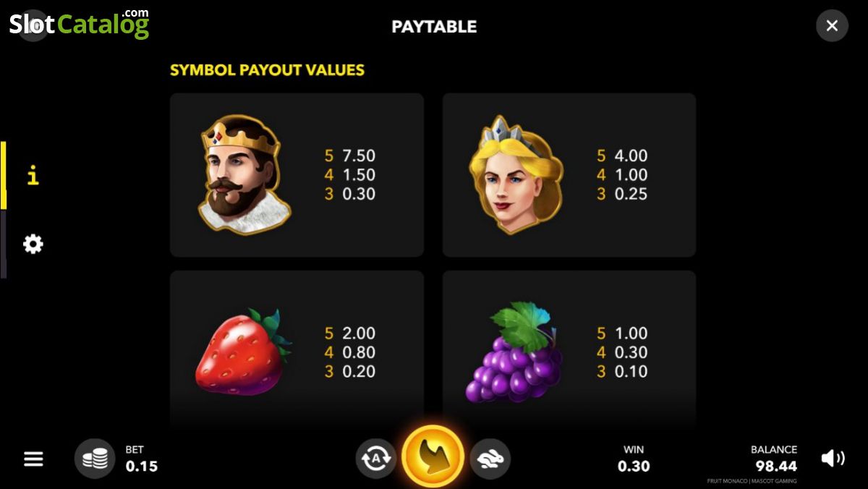Screen dimensions: 868x489
Task: Click the balance value 98.44
Action: pos(776,467)
